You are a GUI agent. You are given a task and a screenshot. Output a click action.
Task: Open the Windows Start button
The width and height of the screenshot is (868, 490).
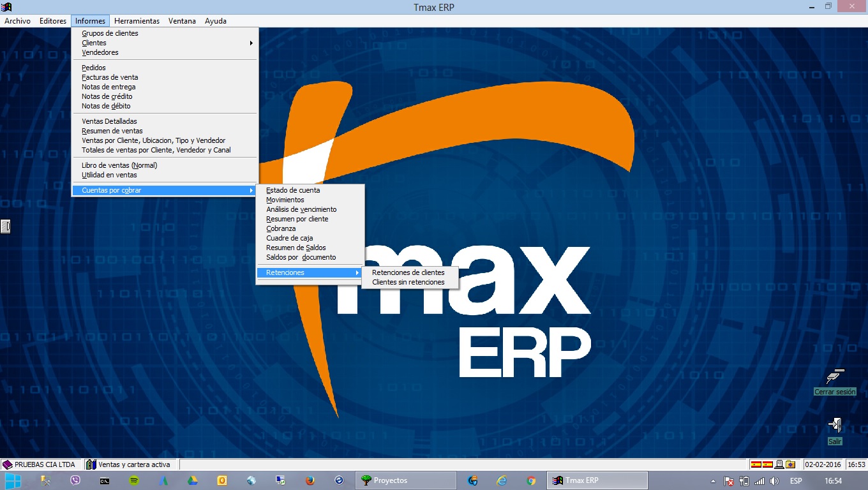coord(13,480)
